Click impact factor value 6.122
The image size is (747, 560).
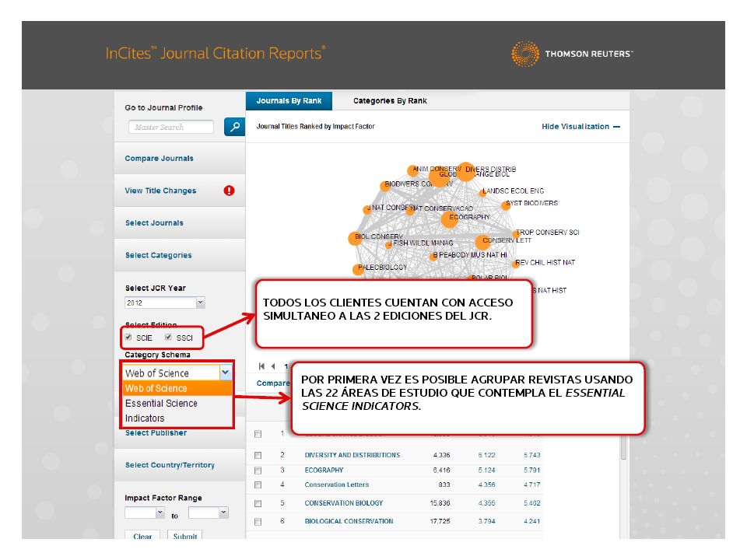pyautogui.click(x=486, y=455)
